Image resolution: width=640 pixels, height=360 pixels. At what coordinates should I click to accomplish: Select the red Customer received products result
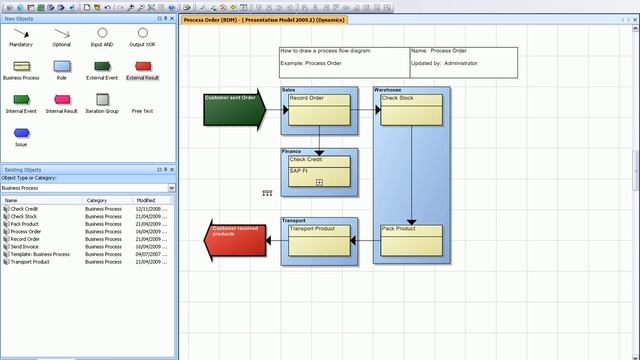coord(235,240)
